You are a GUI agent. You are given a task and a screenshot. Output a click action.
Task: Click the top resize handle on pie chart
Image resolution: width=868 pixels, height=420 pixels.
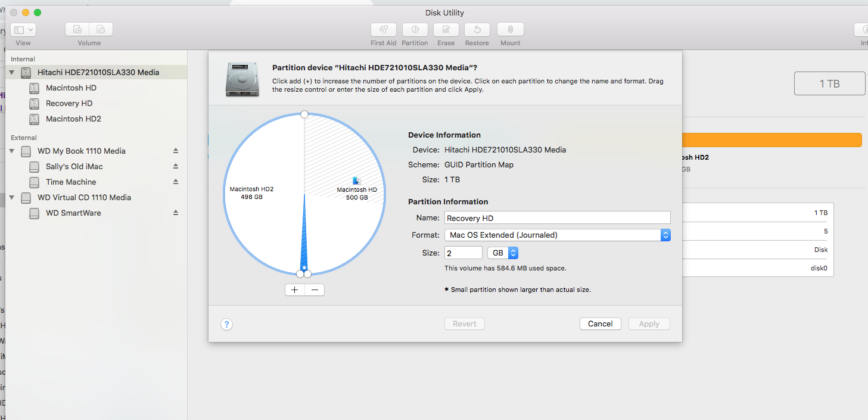point(304,114)
